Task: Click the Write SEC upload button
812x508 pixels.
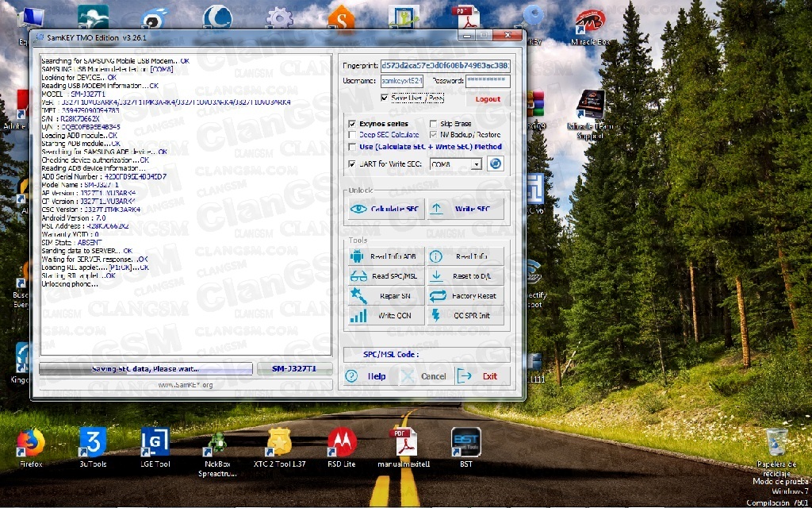Action: [x=465, y=209]
